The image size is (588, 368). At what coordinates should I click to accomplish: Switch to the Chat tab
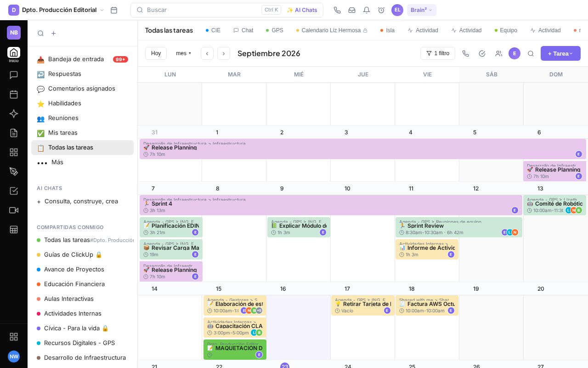243,30
